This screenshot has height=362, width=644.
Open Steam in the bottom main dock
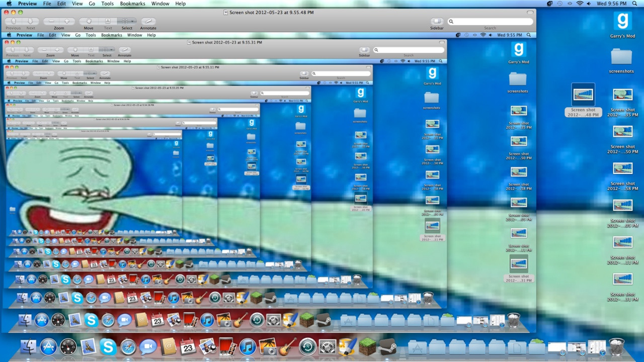[387, 347]
